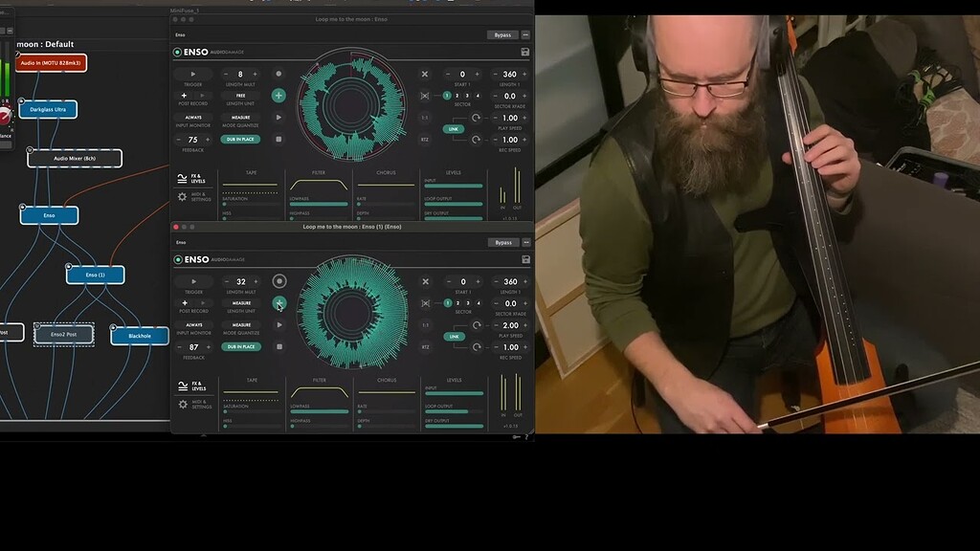Click the X clear-loop icon in lower Enso
The image size is (980, 551).
pos(426,281)
